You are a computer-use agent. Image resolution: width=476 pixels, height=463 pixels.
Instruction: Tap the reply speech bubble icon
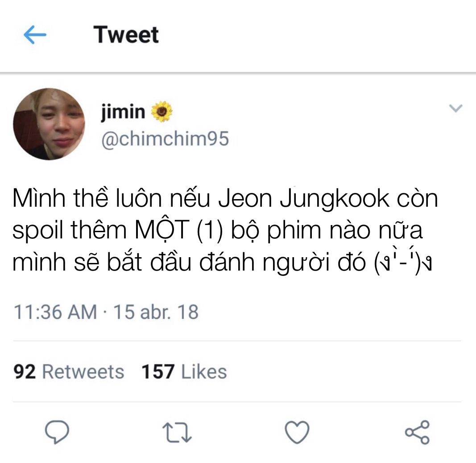[x=57, y=432]
